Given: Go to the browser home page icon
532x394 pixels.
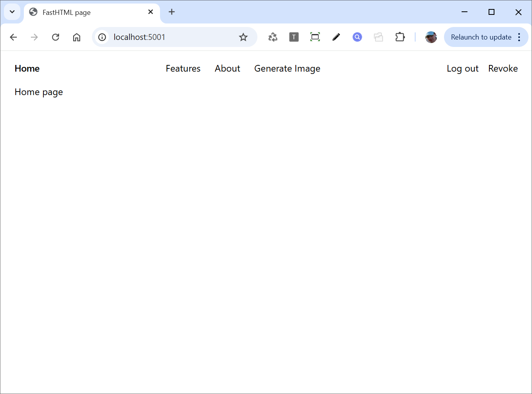Looking at the screenshot, I should point(77,37).
